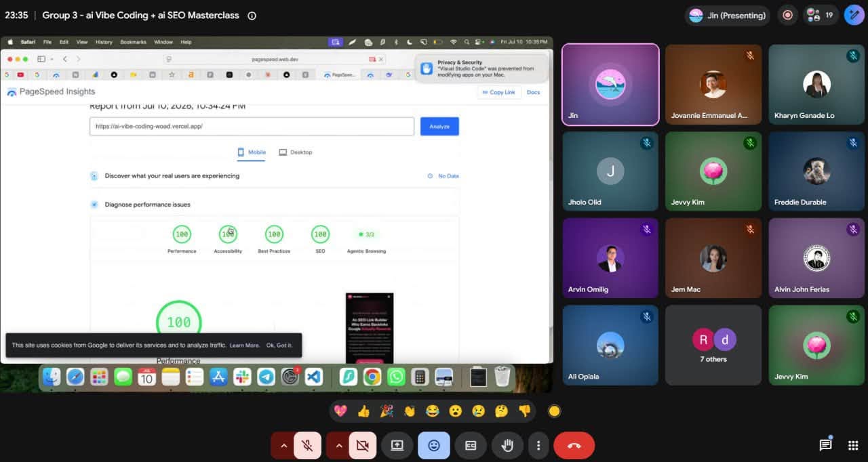Leave the call with red hang-up button

pyautogui.click(x=574, y=446)
